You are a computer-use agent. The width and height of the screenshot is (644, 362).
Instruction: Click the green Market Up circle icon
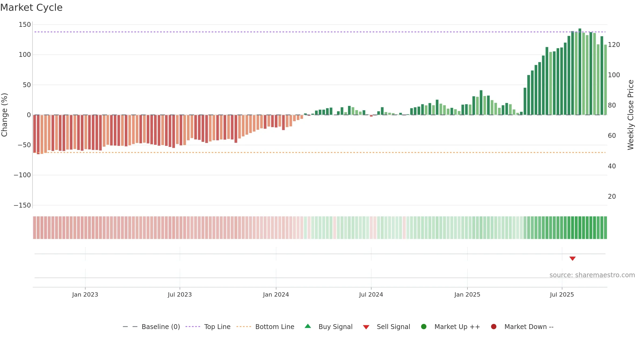(x=424, y=327)
